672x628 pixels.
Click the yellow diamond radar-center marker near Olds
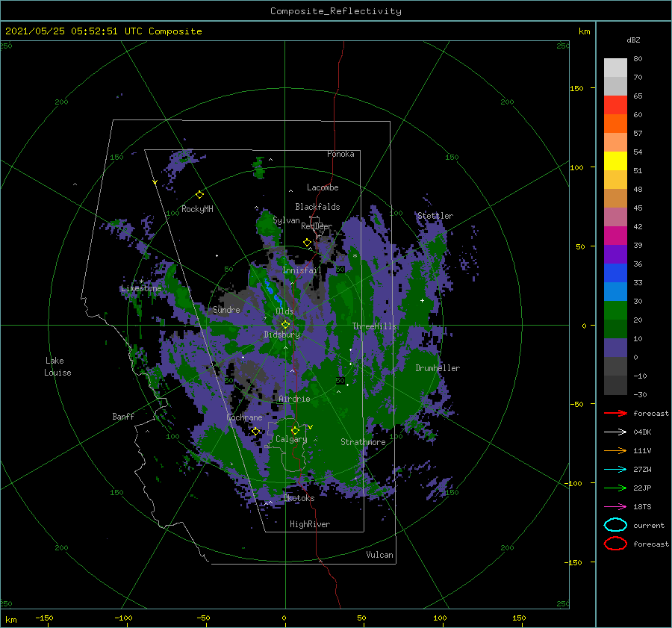pos(285,325)
